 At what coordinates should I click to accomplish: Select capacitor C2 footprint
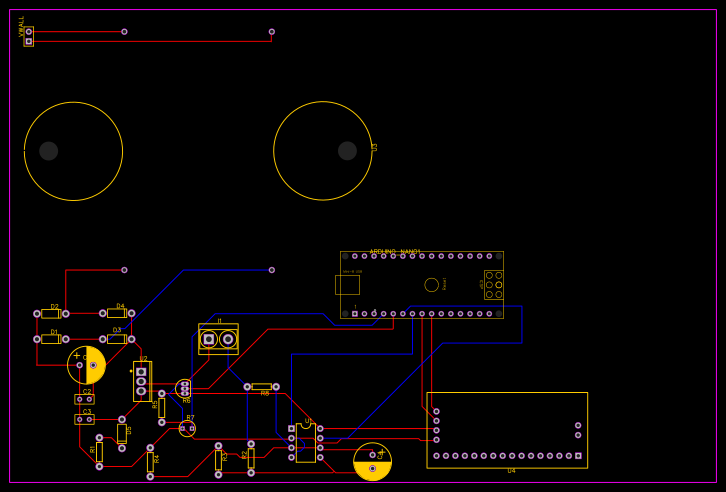pyautogui.click(x=84, y=399)
